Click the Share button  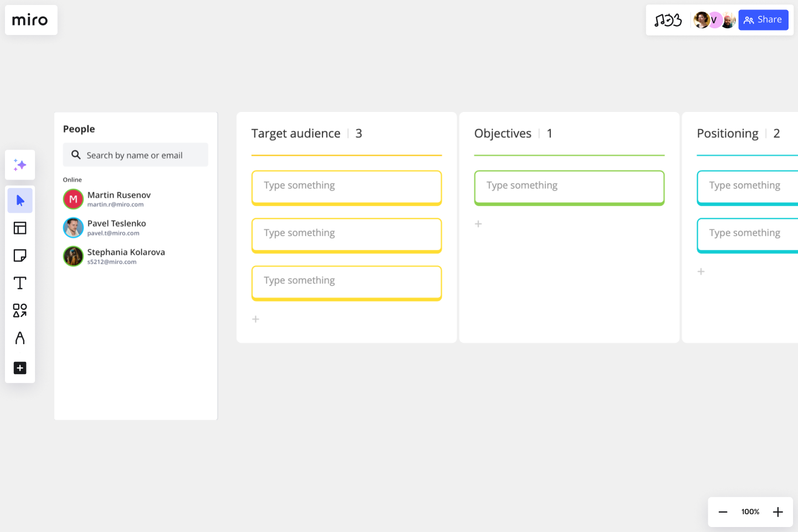click(x=763, y=20)
